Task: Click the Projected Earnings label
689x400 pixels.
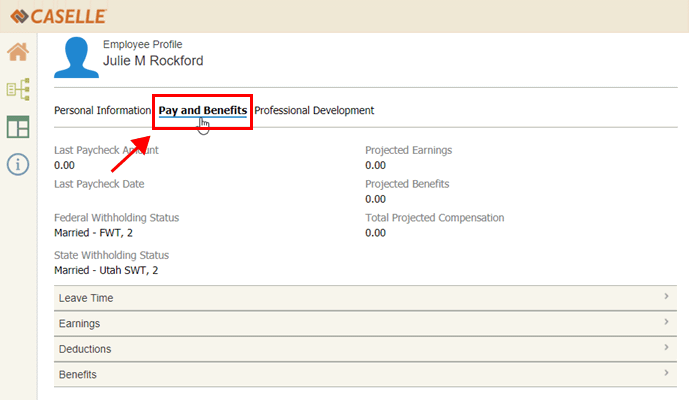Action: click(408, 150)
